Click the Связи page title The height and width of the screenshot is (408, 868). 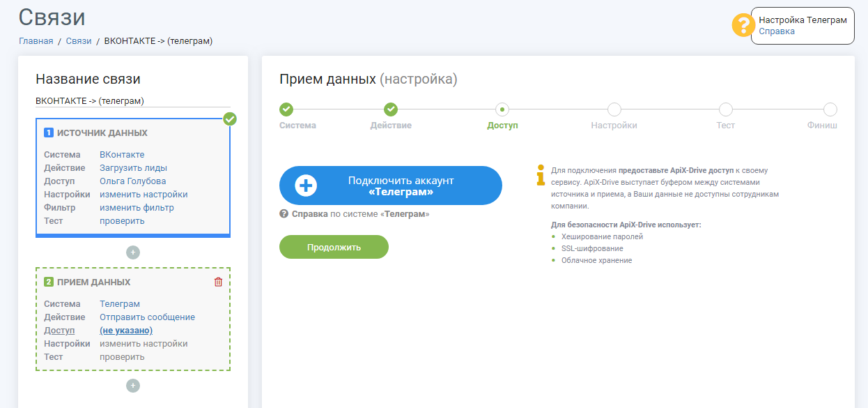point(52,17)
